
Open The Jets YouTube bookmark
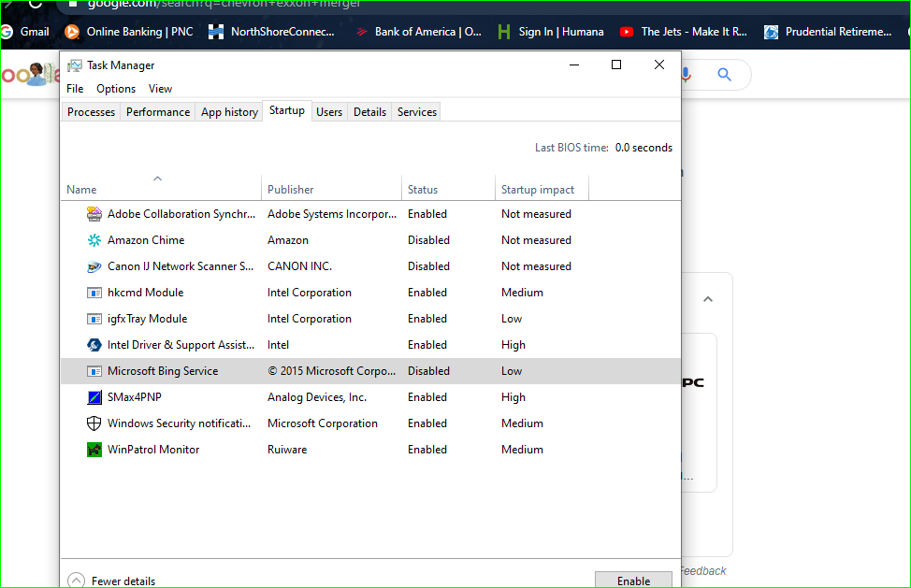tap(683, 32)
